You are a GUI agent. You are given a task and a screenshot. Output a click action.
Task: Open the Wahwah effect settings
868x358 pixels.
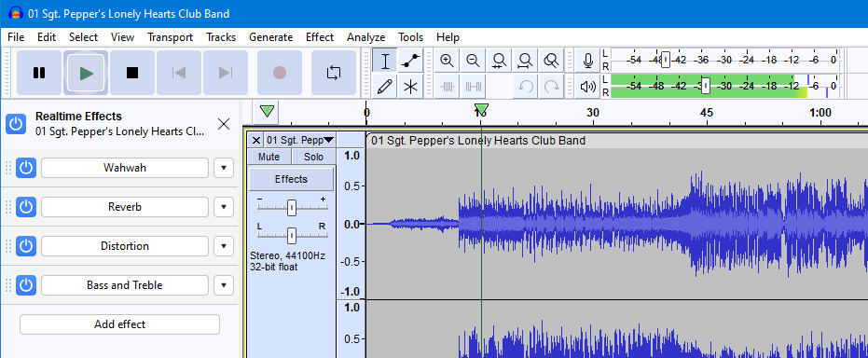(x=125, y=168)
